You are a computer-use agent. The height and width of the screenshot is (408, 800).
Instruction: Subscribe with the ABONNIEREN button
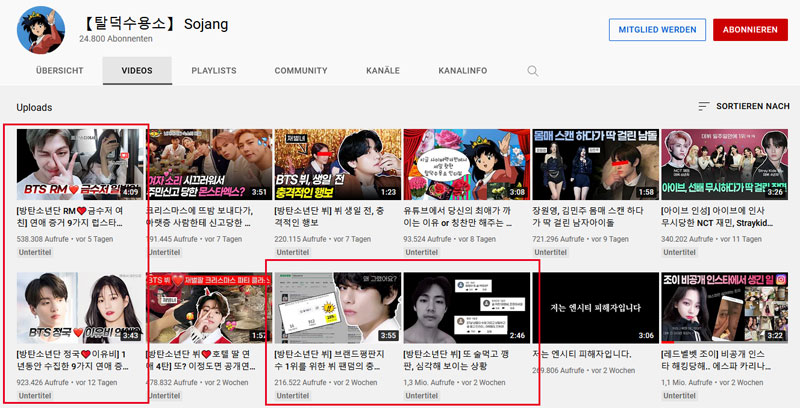[750, 30]
